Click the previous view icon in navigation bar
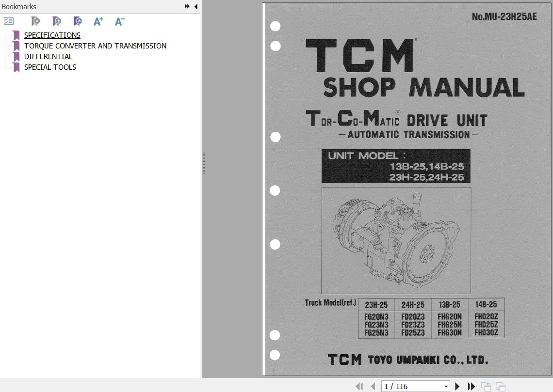Image resolution: width=553 pixels, height=392 pixels. (x=486, y=386)
